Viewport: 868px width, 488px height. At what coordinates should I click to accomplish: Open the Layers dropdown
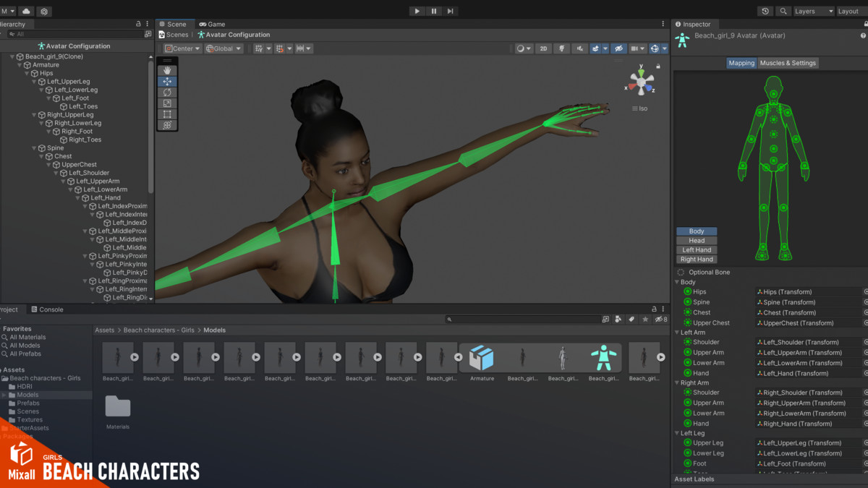click(813, 12)
